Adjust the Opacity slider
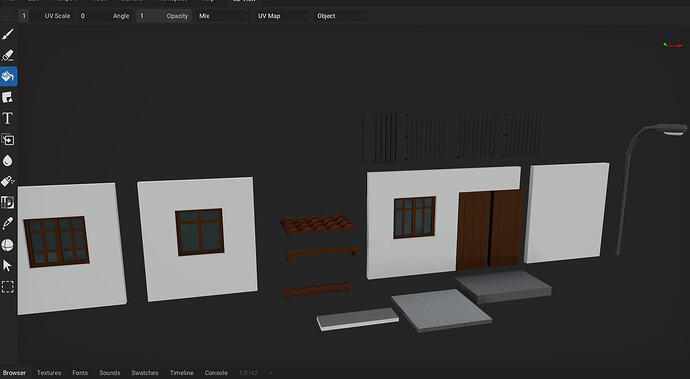Image resolution: width=690 pixels, height=379 pixels. [x=164, y=16]
